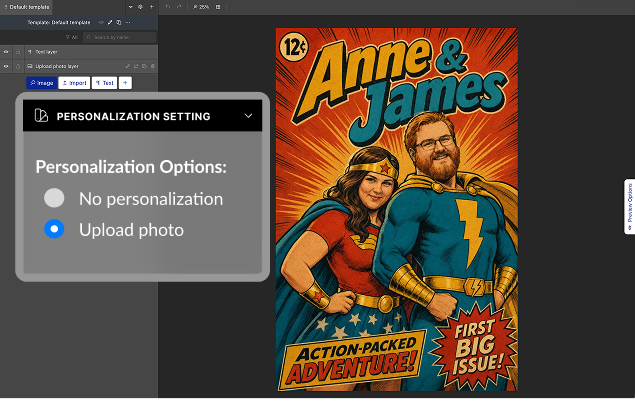Click the plus button after Text

pos(125,83)
